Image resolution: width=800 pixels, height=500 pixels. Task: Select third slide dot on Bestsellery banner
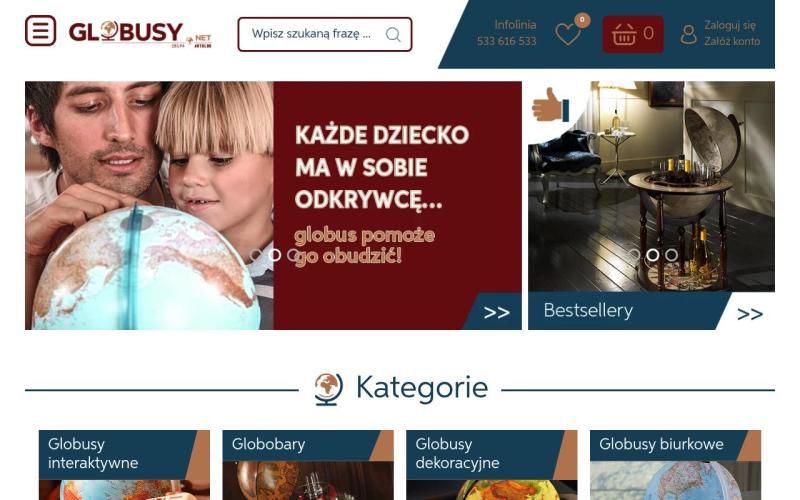(671, 255)
